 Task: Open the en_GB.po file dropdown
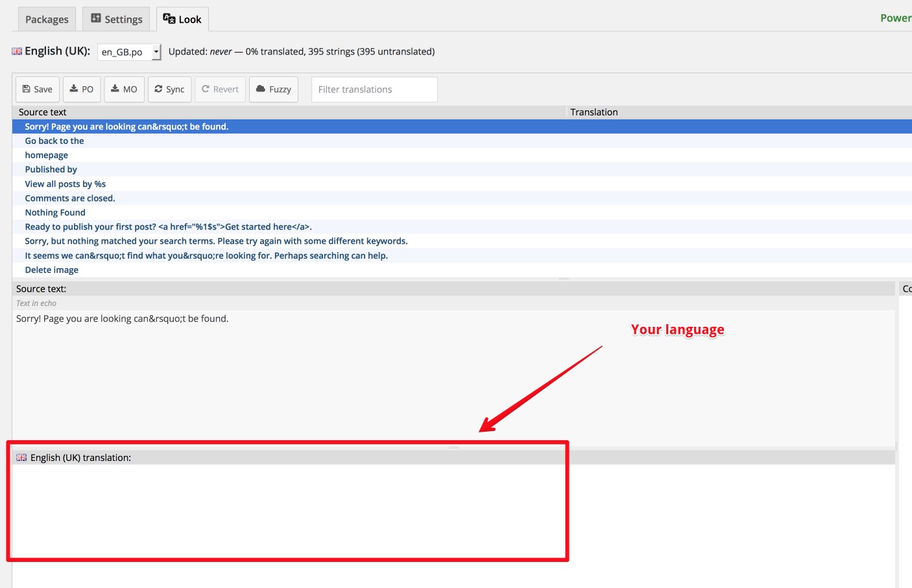pos(129,52)
